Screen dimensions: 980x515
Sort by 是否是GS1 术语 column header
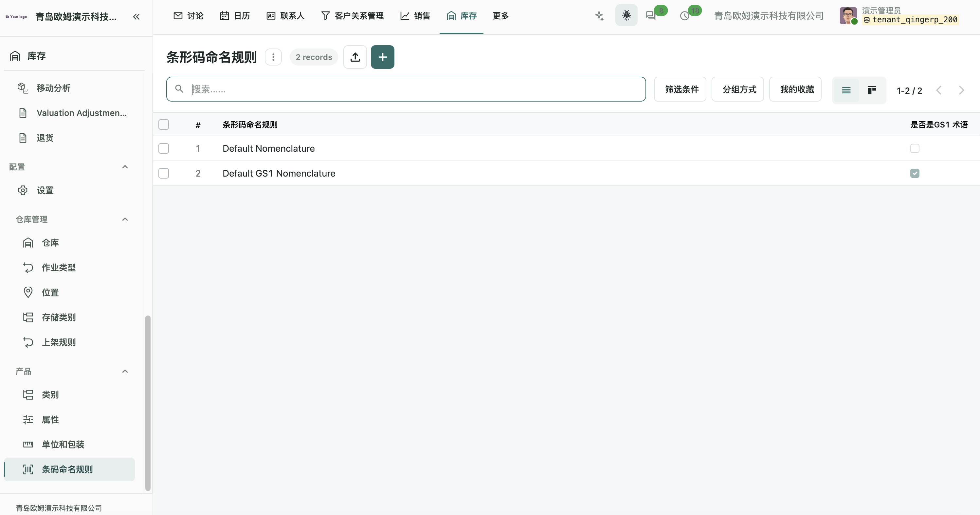pos(939,124)
